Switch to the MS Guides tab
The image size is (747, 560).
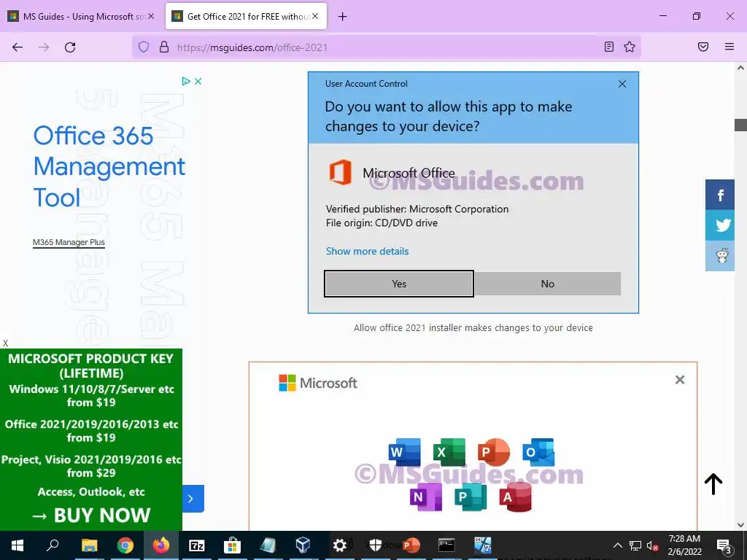[82, 16]
